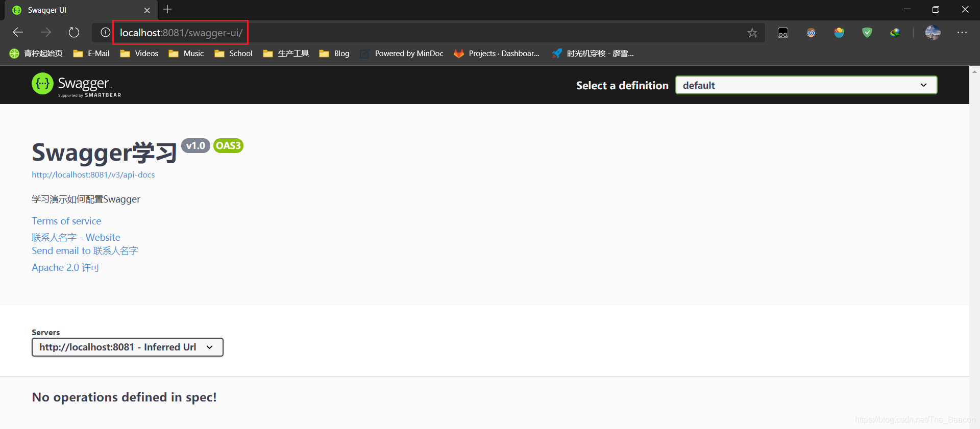The height and width of the screenshot is (429, 980).
Task: Open Projects Dashboard GitLab bookmark
Action: 497,54
